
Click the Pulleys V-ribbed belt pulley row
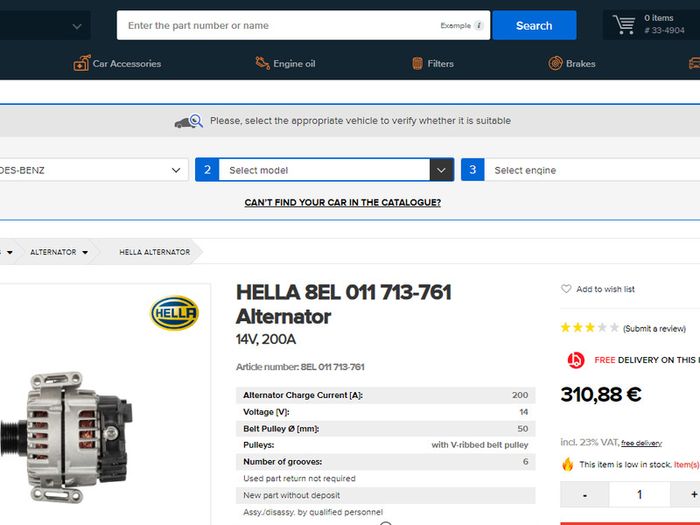click(x=385, y=445)
